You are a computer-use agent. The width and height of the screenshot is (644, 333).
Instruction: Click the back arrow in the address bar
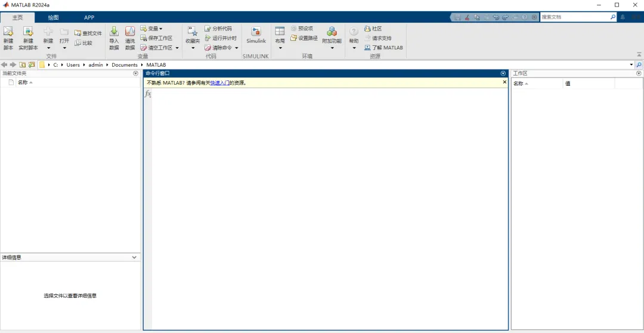coord(5,65)
